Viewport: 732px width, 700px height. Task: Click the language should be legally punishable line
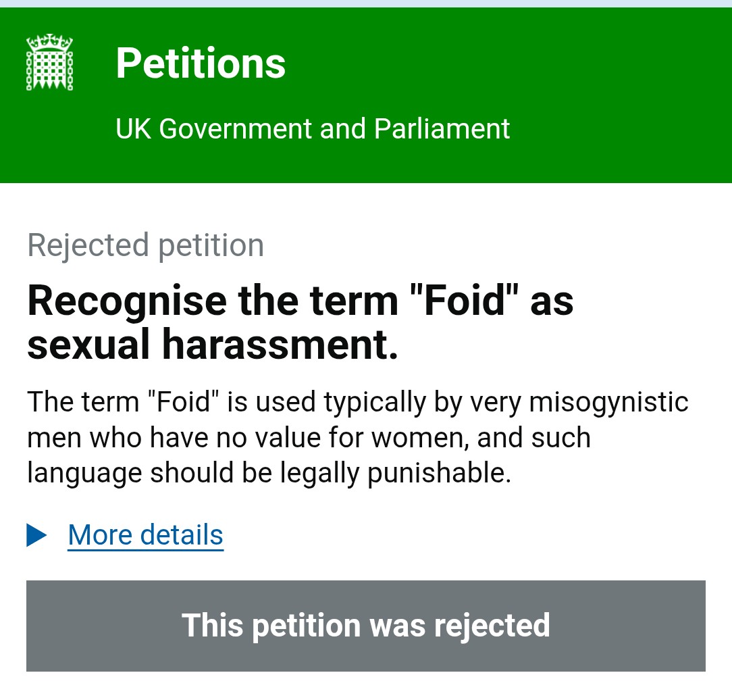(x=269, y=474)
